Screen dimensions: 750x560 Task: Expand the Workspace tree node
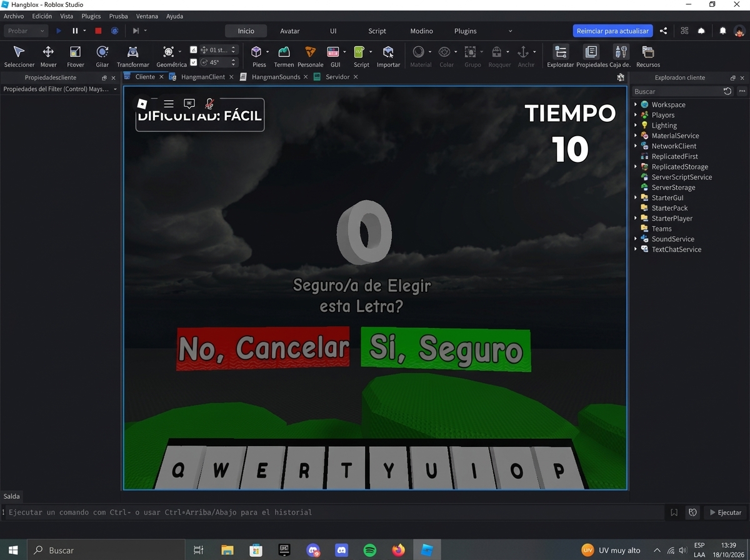pos(636,104)
